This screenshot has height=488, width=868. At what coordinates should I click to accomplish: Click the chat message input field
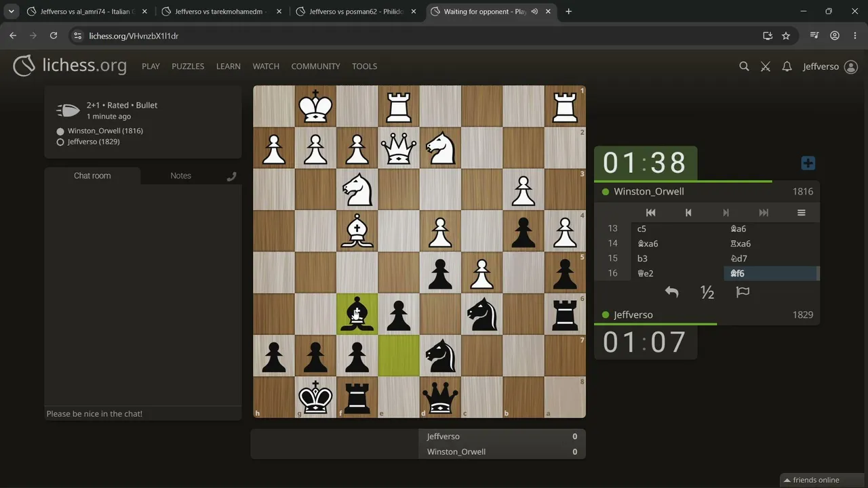click(x=143, y=413)
